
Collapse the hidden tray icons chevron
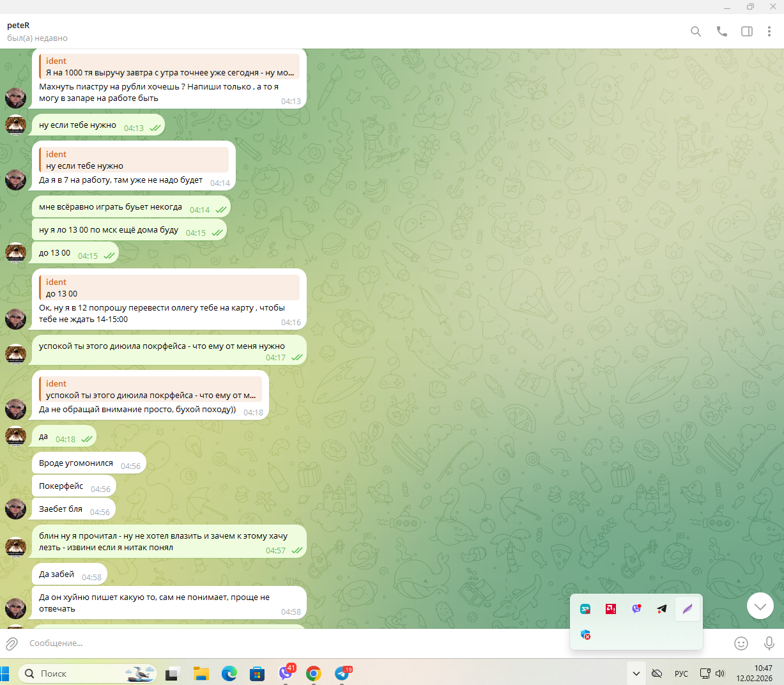click(x=636, y=673)
